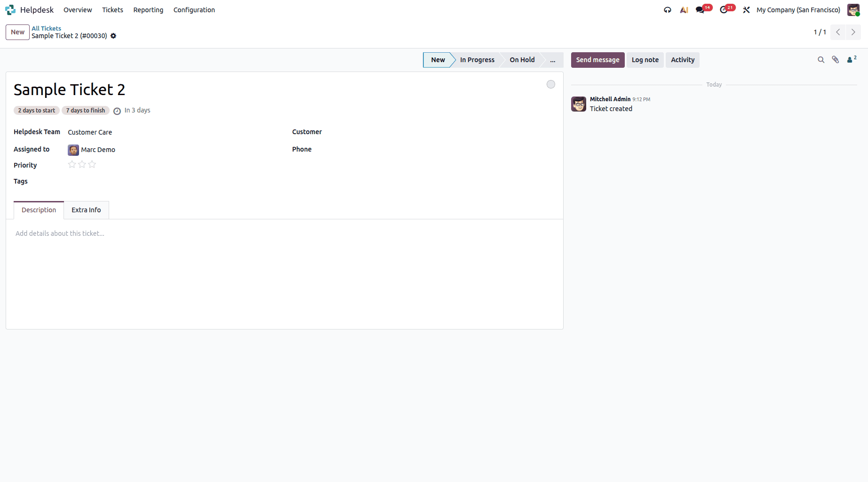Set stage to On Hold
The image size is (868, 482).
click(x=522, y=60)
